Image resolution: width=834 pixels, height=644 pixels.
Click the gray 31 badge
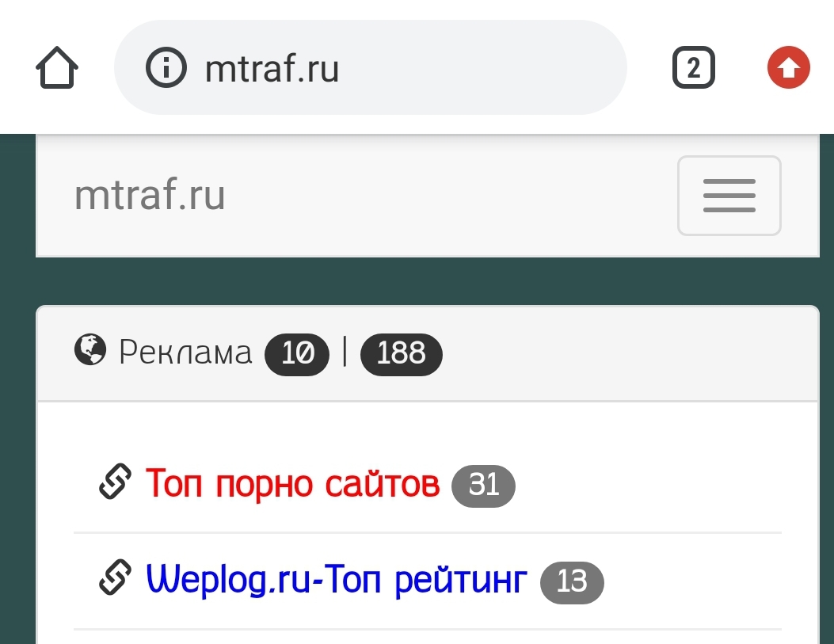[x=483, y=485]
